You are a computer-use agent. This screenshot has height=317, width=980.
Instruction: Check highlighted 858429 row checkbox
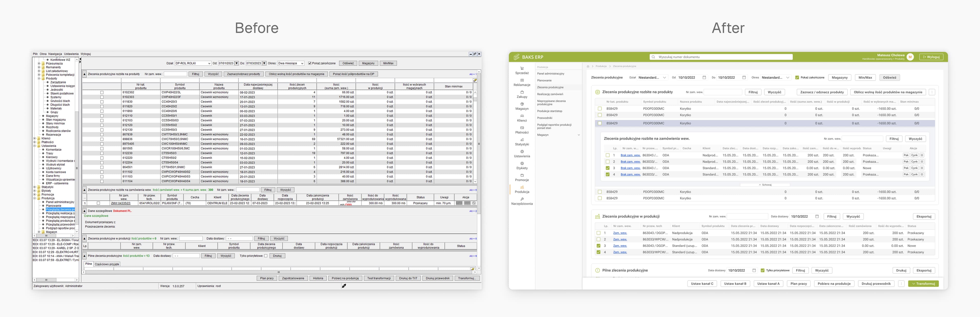pos(599,123)
